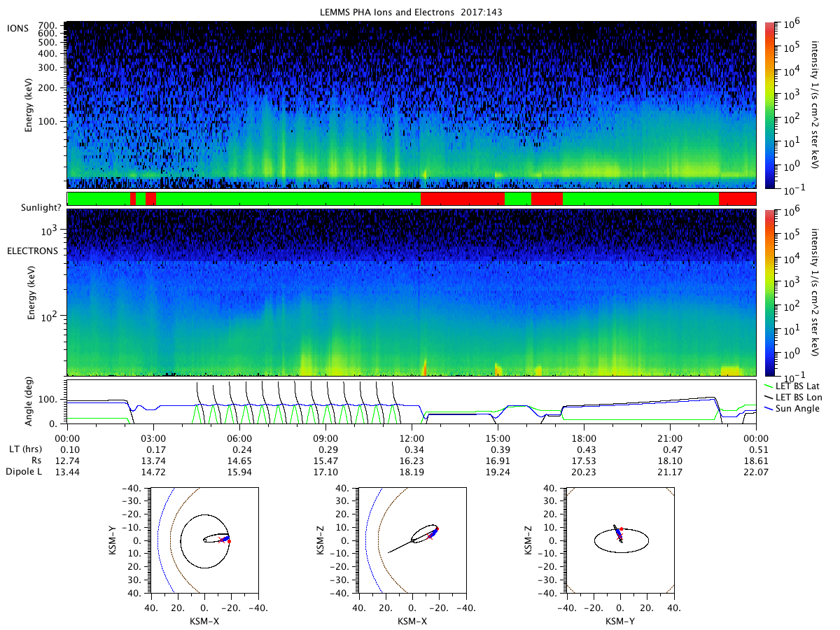Image resolution: width=840 pixels, height=630 pixels.
Task: Click the LT value '0.10'
Action: click(67, 450)
